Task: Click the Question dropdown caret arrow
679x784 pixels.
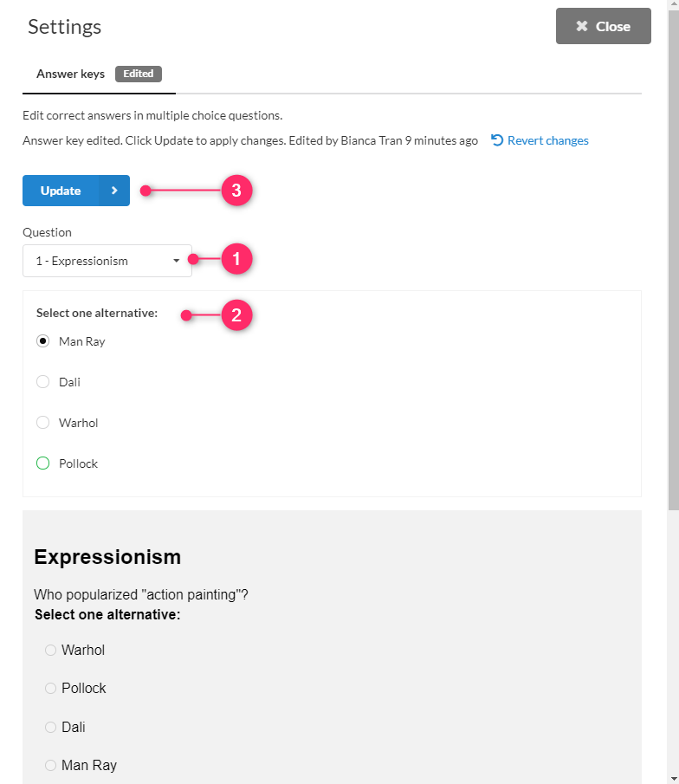Action: coord(177,261)
